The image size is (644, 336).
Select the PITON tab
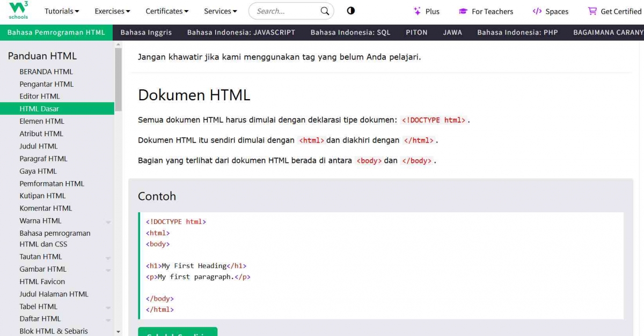click(416, 32)
